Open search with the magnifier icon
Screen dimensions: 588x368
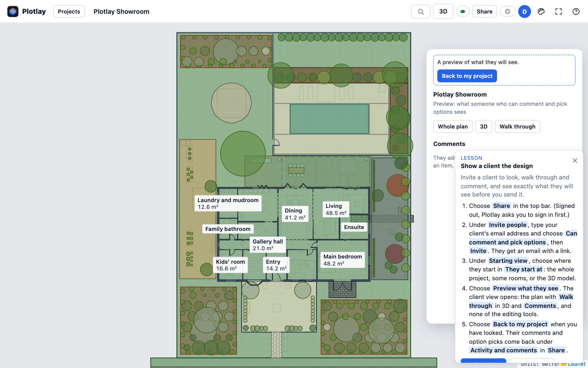421,11
